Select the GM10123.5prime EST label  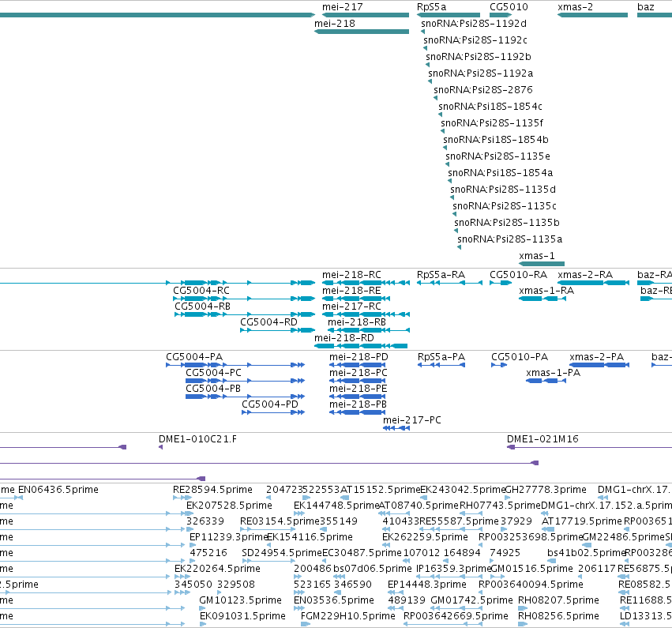(240, 600)
